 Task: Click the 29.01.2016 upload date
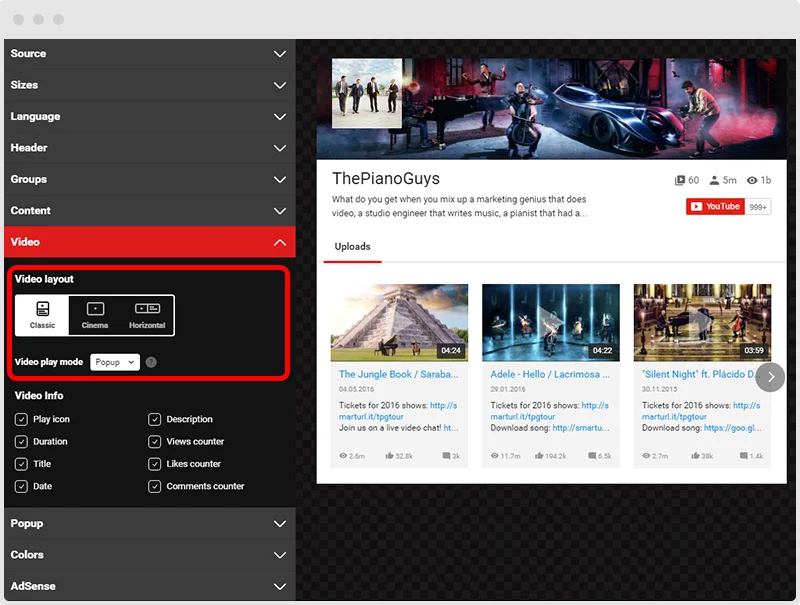[x=508, y=389]
